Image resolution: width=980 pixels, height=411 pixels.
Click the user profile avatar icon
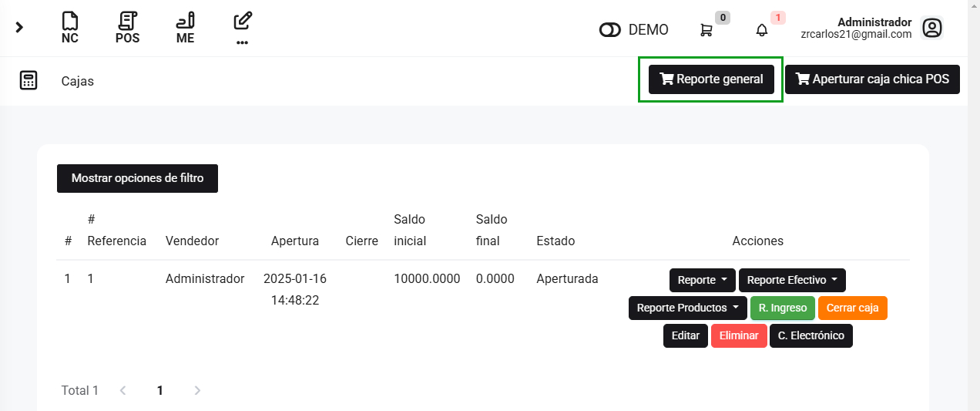coord(932,29)
